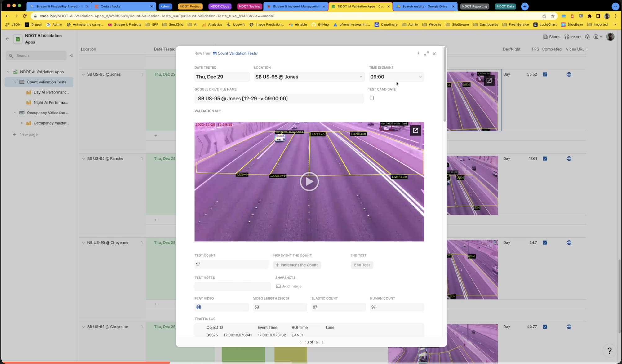The width and height of the screenshot is (622, 364).
Task: Collapse the SB US-95 @ Rancho group
Action: 83,159
